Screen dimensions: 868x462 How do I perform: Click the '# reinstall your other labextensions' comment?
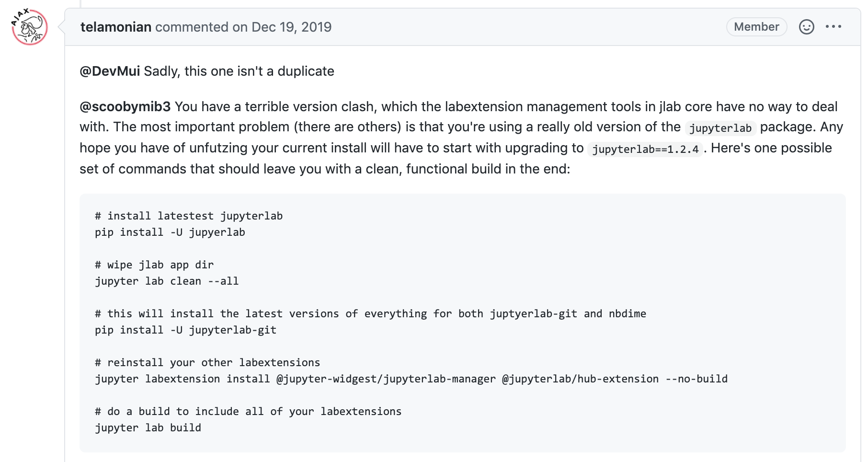[207, 363]
